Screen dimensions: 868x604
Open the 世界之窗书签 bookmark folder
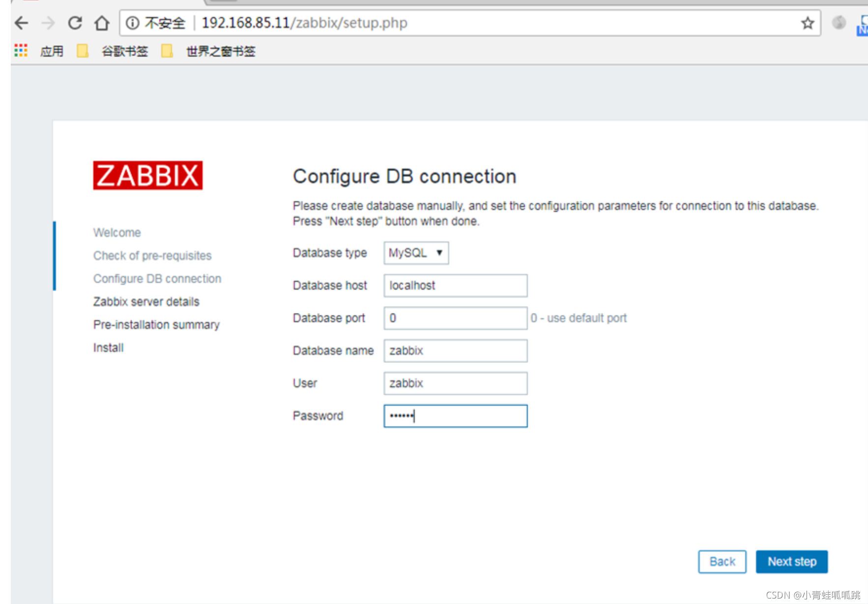click(208, 51)
